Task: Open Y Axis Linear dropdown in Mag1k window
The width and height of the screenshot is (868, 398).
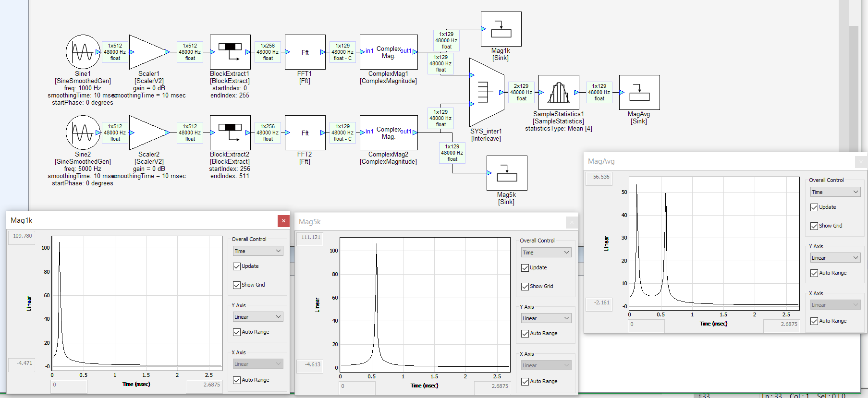Action: [258, 317]
